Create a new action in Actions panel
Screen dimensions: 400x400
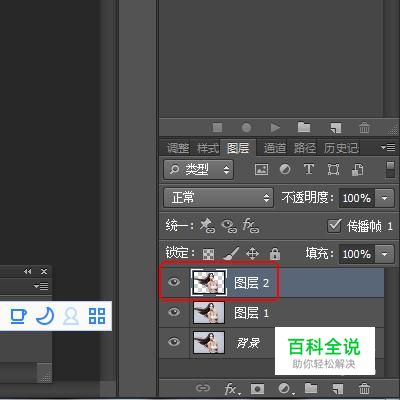click(x=335, y=128)
